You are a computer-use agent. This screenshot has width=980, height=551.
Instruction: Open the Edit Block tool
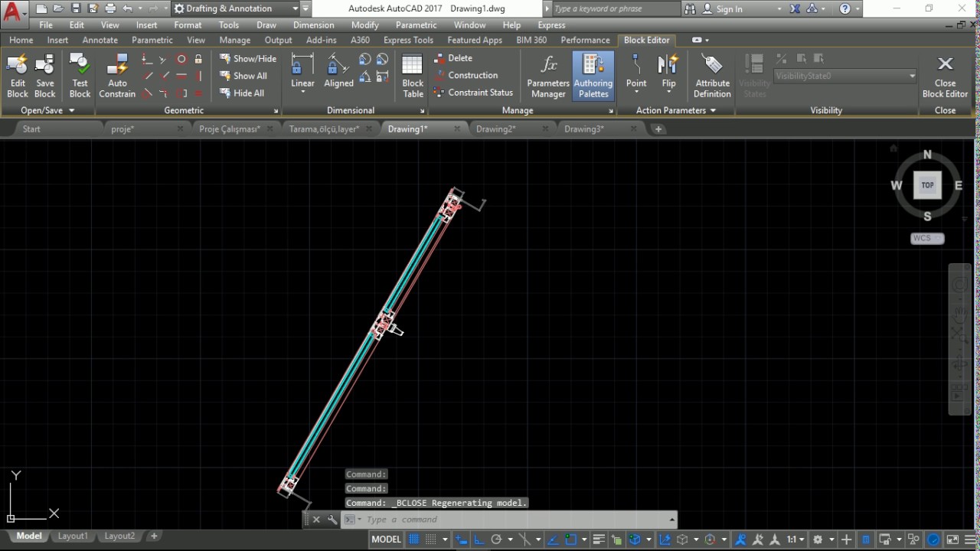18,76
